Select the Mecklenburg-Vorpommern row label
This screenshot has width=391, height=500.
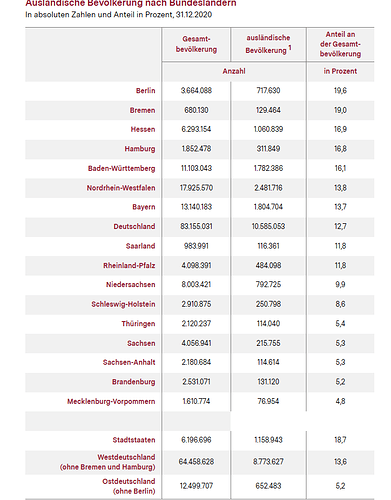(111, 401)
